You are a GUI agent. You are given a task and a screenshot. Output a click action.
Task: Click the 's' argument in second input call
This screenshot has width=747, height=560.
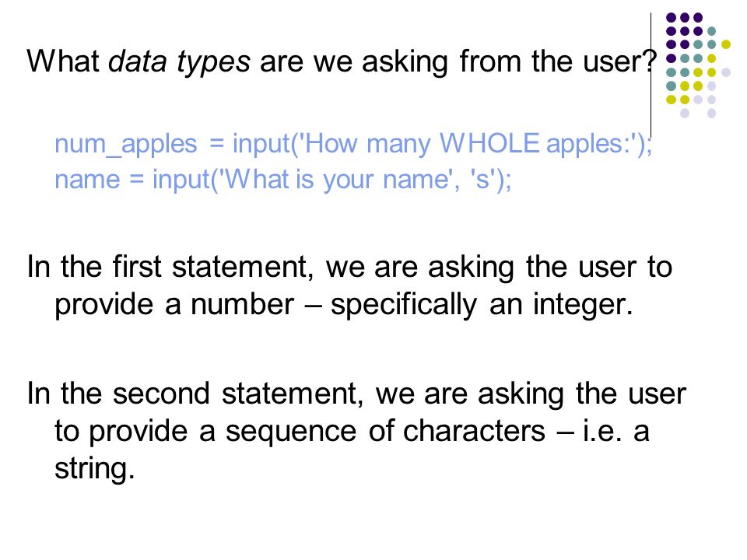point(482,180)
